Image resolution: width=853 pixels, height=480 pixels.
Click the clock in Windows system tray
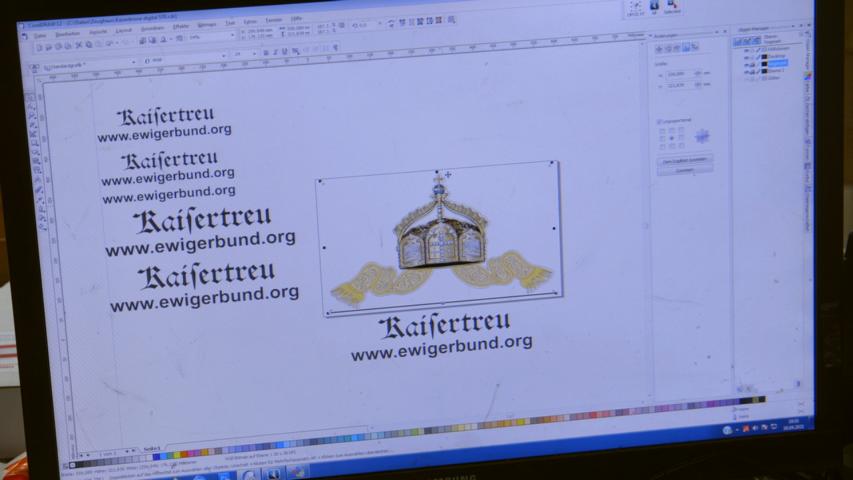[794, 424]
